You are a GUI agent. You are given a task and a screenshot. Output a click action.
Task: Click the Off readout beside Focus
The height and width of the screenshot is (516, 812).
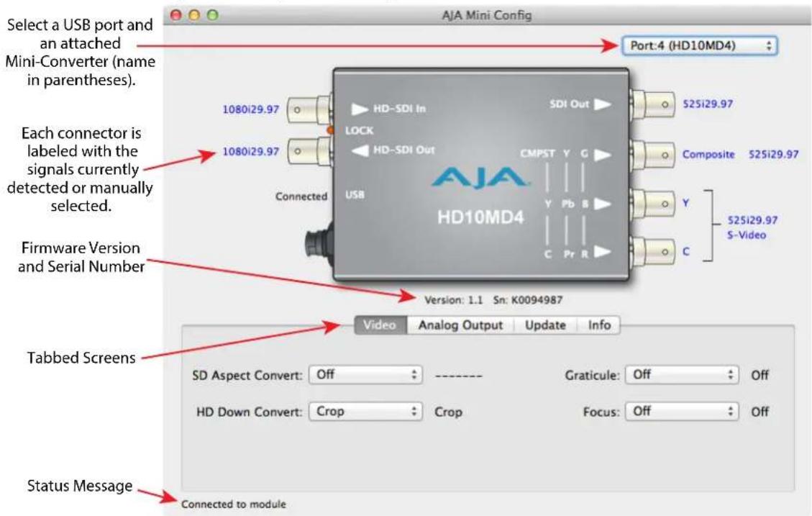click(759, 412)
